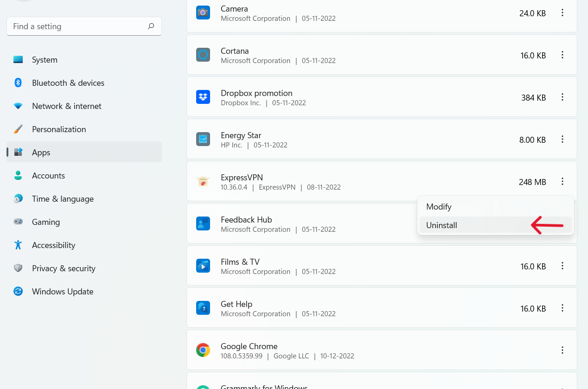Open the Gaming settings label
This screenshot has height=389, width=588.
[46, 222]
